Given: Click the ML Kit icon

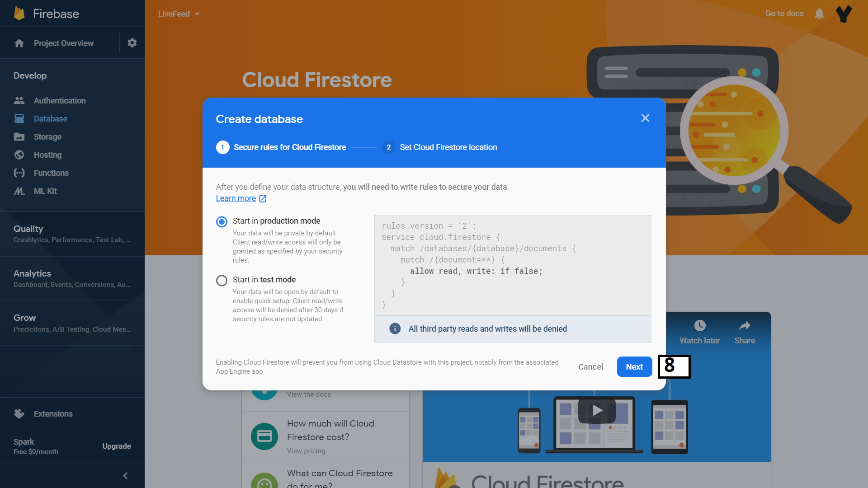Looking at the screenshot, I should click(x=19, y=191).
